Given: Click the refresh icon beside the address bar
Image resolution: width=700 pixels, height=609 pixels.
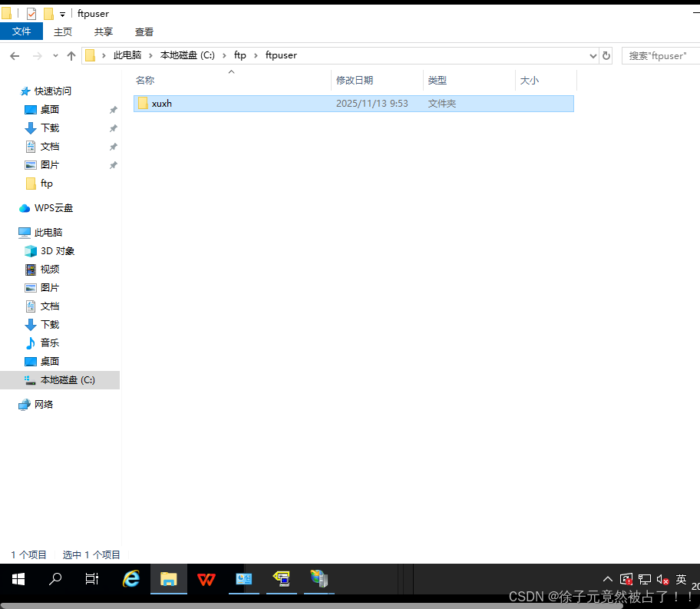Looking at the screenshot, I should (606, 55).
